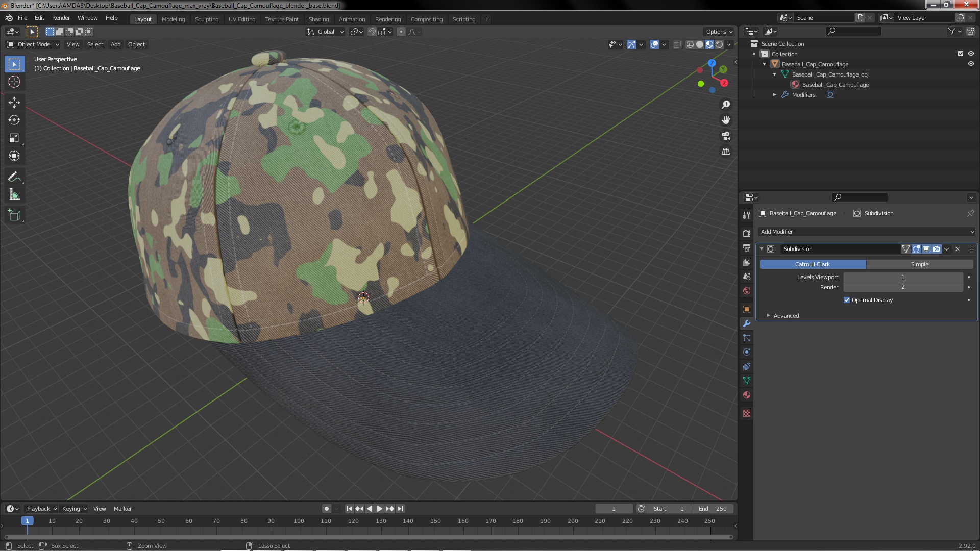The height and width of the screenshot is (551, 980).
Task: Toggle the Optimal Display checkbox
Action: pos(847,300)
